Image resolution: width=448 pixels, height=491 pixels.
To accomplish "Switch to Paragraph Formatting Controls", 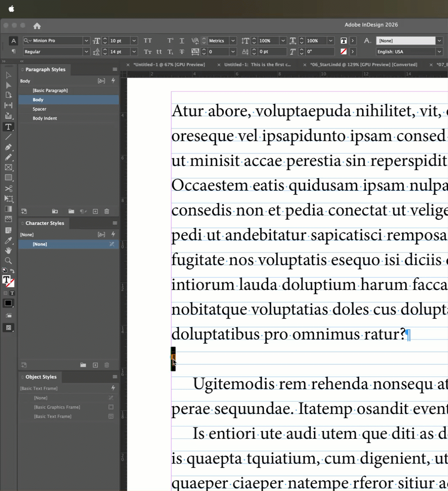I will (x=13, y=52).
